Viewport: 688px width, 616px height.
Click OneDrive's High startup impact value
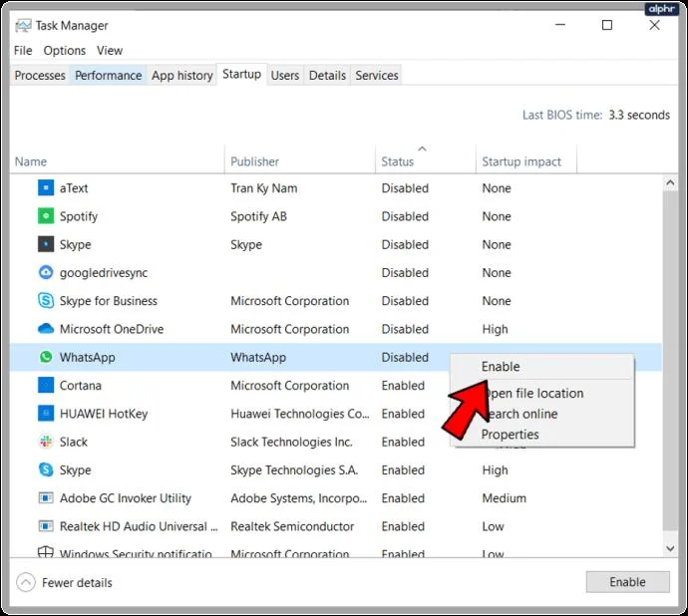click(495, 329)
